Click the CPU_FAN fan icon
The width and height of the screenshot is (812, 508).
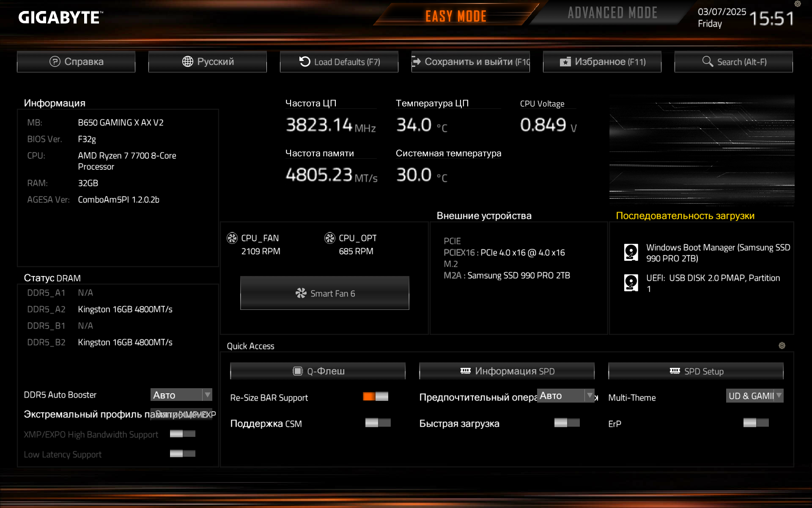point(232,238)
